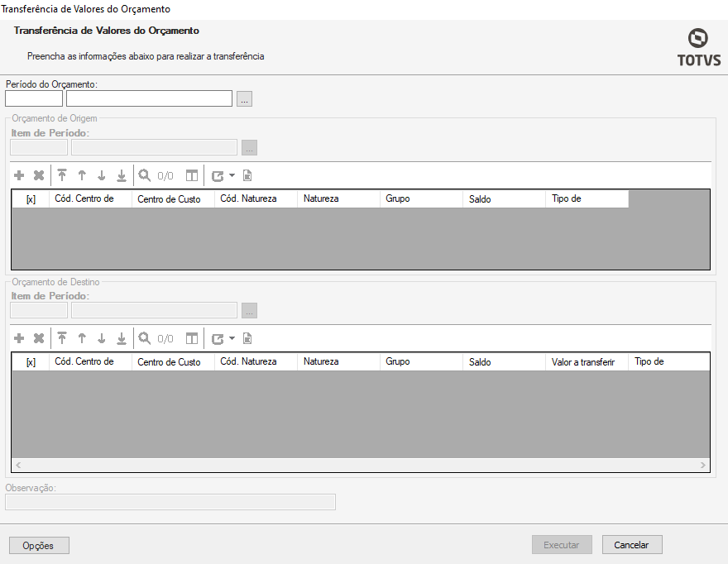Click the move-up arrow in the Destino toolbar
Image resolution: width=728 pixels, height=564 pixels.
coord(82,338)
